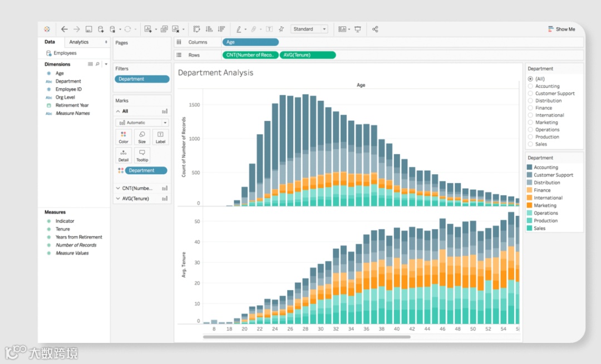Select Accounting in department filter

pyautogui.click(x=530, y=86)
